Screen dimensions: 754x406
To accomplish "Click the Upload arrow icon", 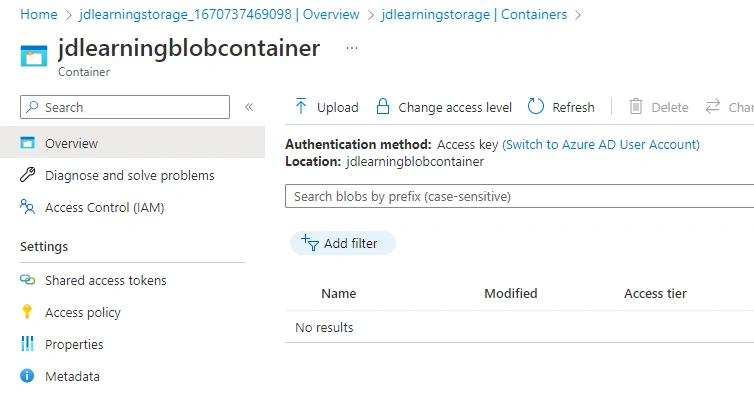I will [301, 106].
